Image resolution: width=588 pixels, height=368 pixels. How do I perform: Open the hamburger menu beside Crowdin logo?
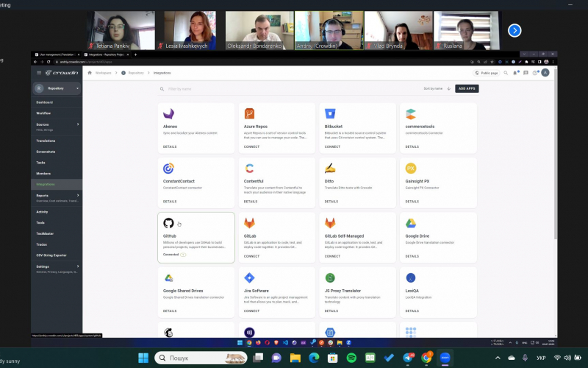[39, 73]
